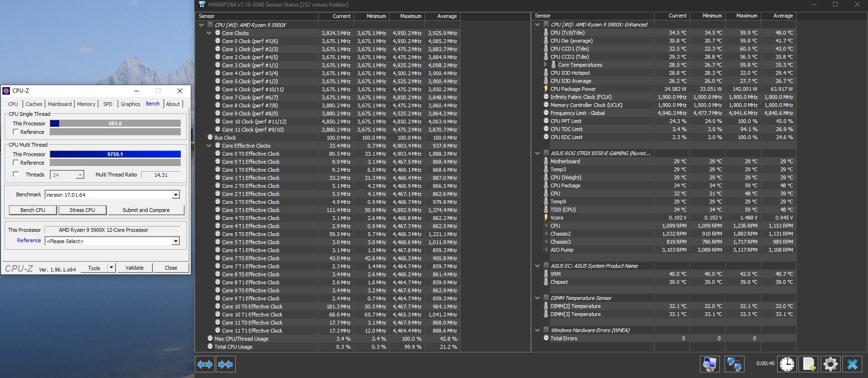The width and height of the screenshot is (868, 378).
Task: Switch to the Caches tab
Action: coord(34,104)
